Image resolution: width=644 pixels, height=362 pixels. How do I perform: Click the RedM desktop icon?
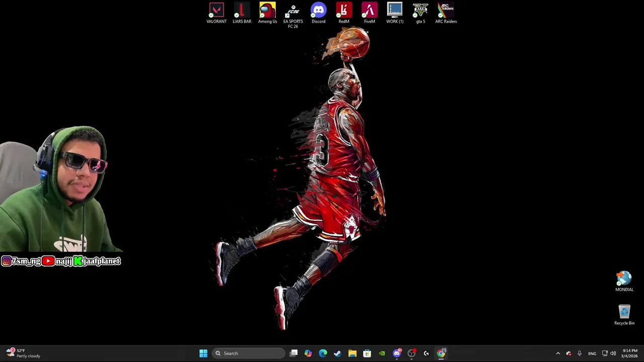pos(344,13)
